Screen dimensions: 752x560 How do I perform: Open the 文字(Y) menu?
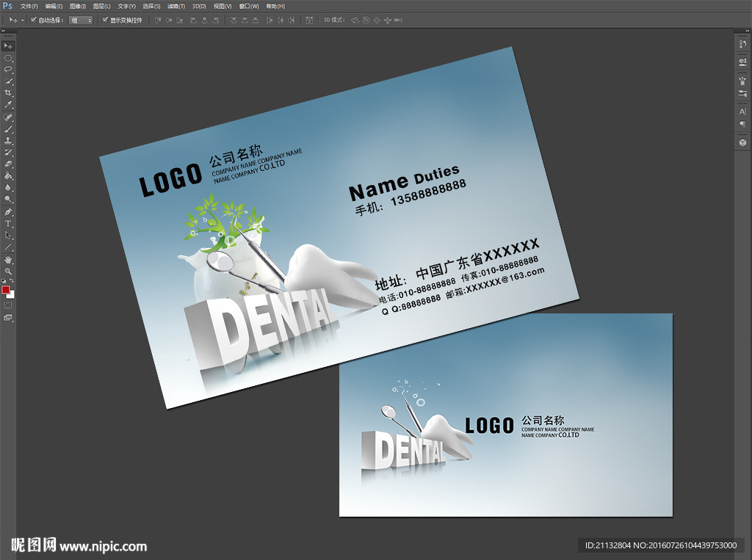[126, 6]
